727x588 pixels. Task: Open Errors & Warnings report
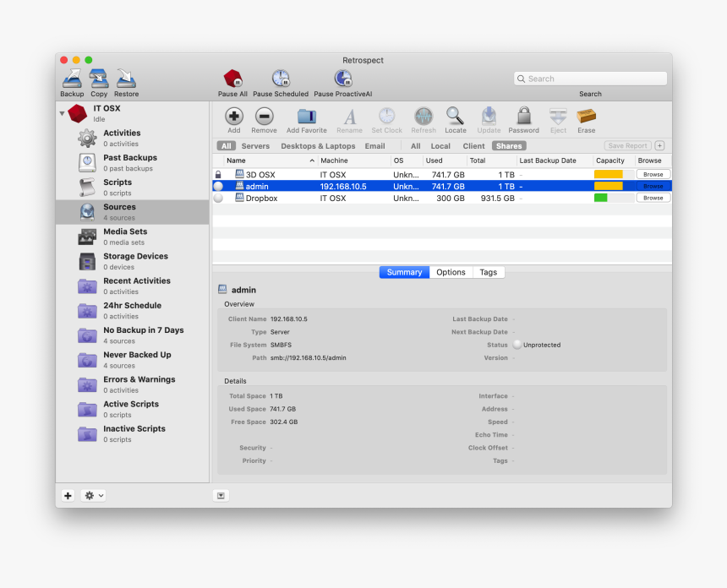tap(133, 384)
